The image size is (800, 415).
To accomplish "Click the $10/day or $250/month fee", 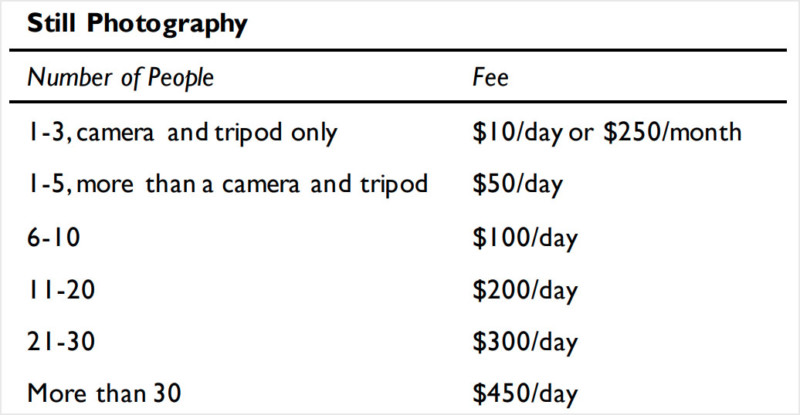I will click(x=607, y=133).
